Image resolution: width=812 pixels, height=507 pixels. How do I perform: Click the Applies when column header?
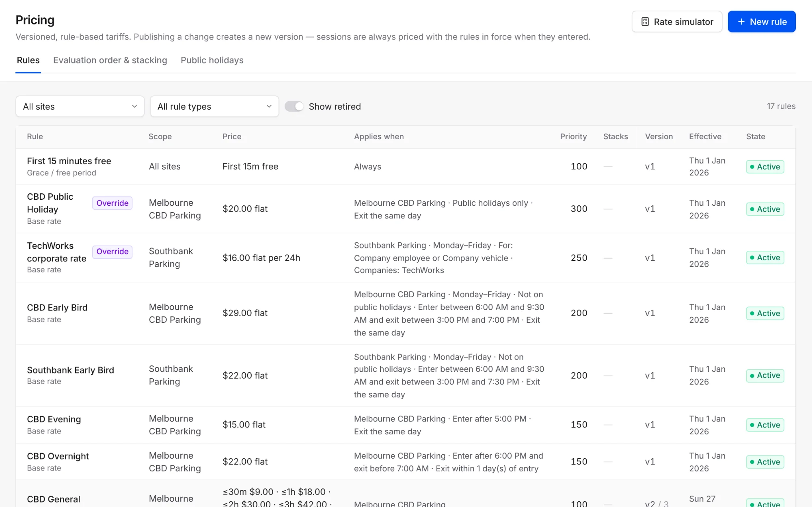point(379,136)
